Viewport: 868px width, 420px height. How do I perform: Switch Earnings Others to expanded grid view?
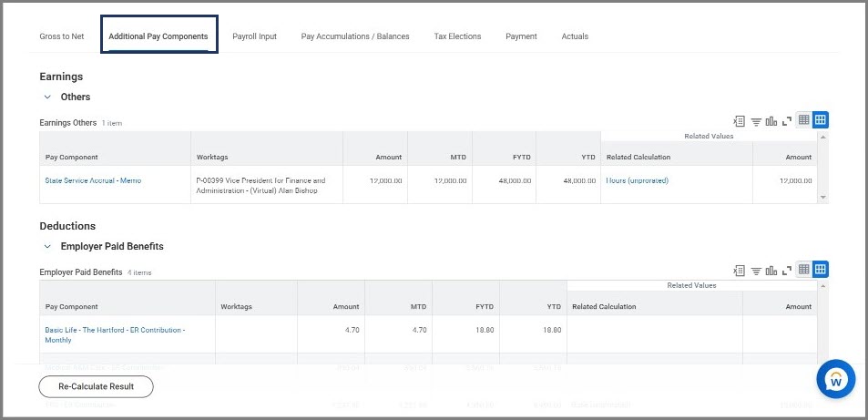point(821,120)
